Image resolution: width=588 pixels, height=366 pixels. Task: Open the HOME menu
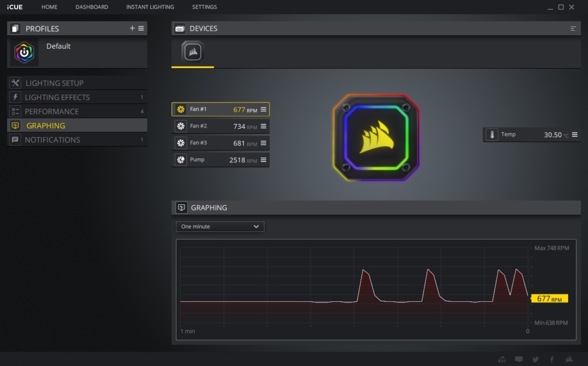pyautogui.click(x=49, y=6)
